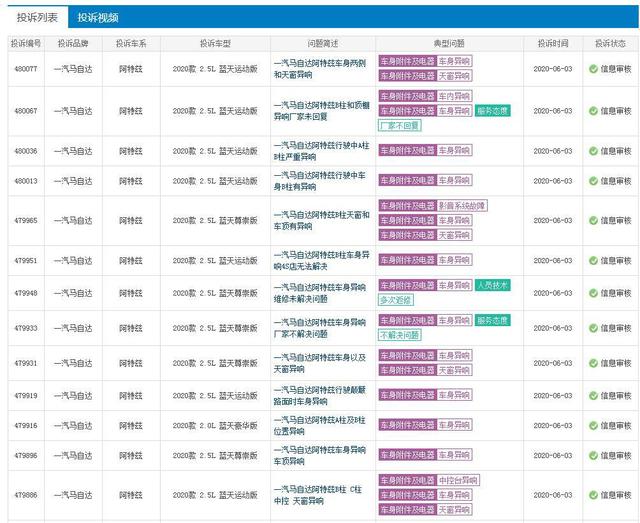Select complaint number 480077
Viewport: 640px width, 523px height.
(26, 69)
